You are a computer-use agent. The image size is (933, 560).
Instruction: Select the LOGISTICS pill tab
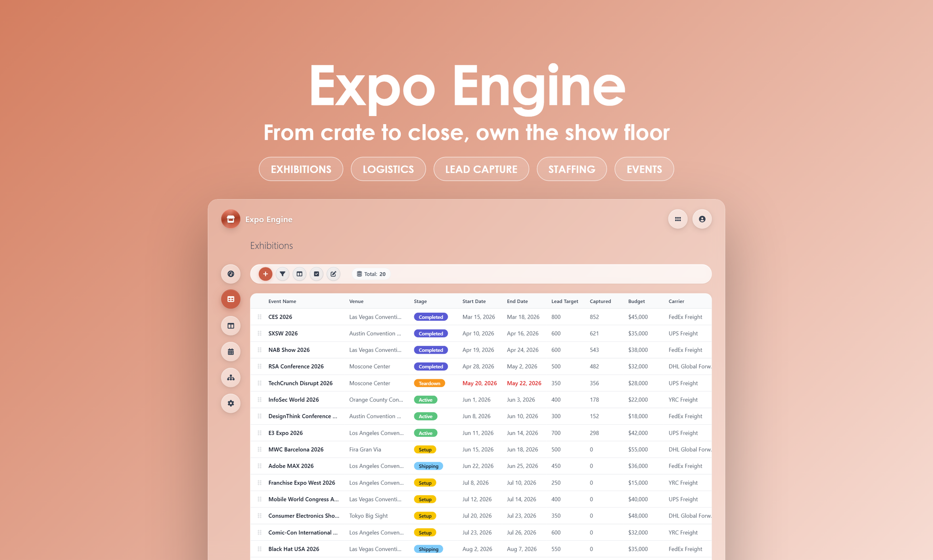point(388,169)
